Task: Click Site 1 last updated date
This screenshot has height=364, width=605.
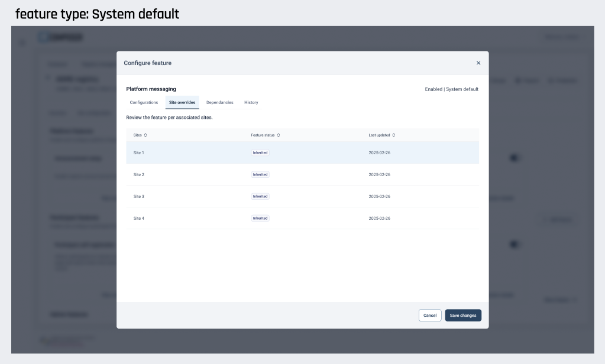Action: click(379, 152)
